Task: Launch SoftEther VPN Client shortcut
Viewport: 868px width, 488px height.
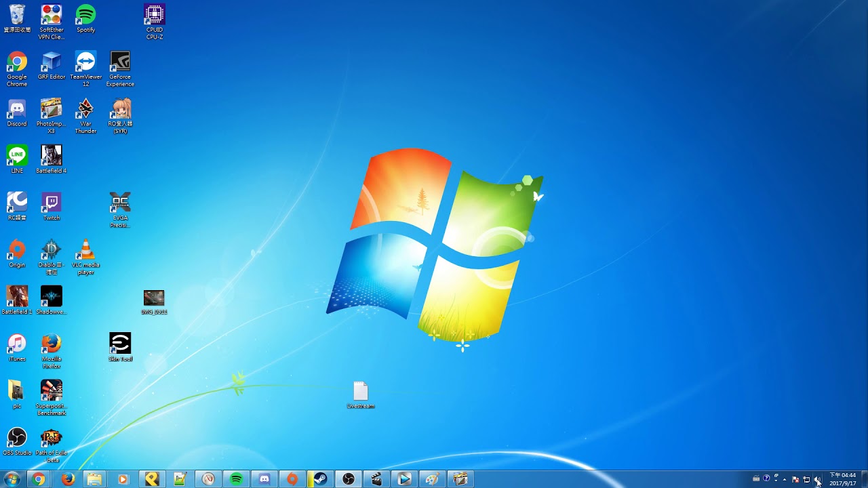Action: coord(52,22)
